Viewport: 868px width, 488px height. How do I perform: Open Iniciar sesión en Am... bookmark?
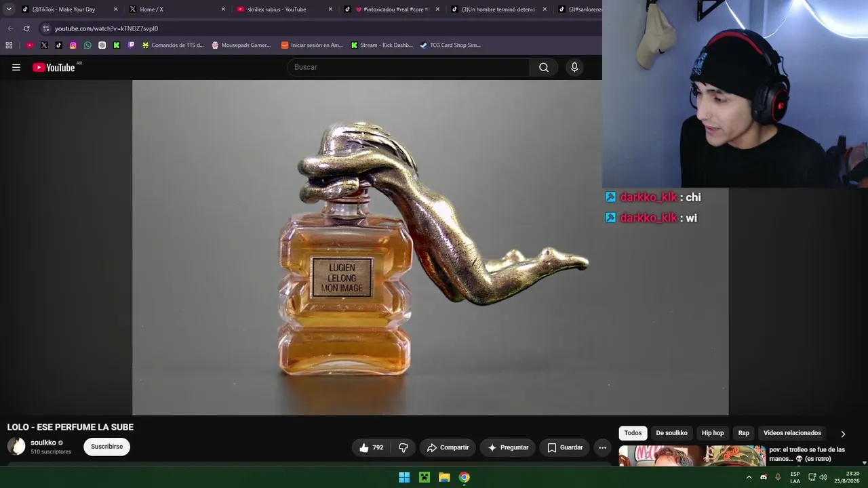(312, 45)
